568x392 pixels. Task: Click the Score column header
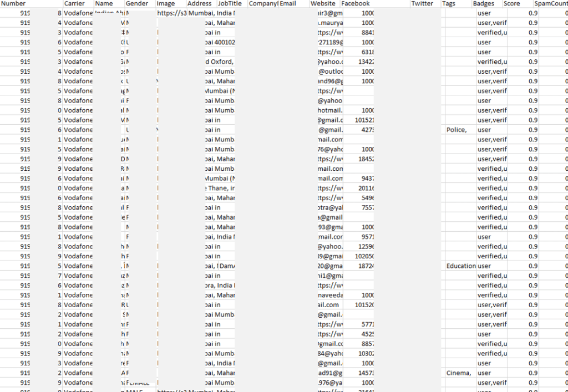coord(517,3)
